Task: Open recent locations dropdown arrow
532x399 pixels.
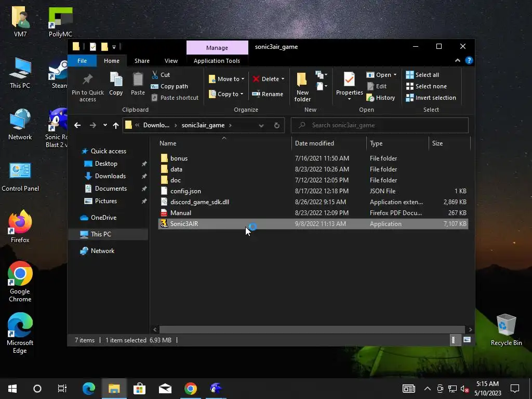Action: click(x=105, y=125)
